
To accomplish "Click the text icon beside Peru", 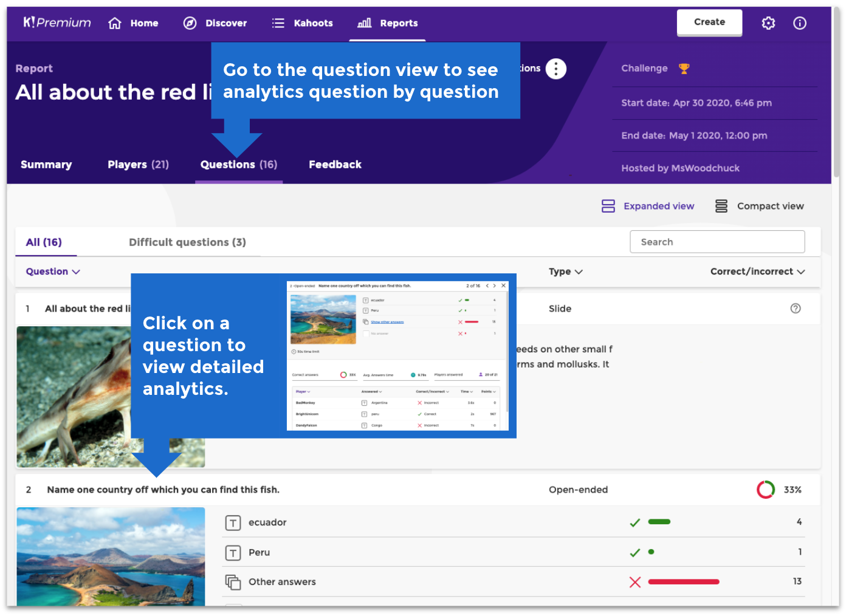I will click(233, 553).
